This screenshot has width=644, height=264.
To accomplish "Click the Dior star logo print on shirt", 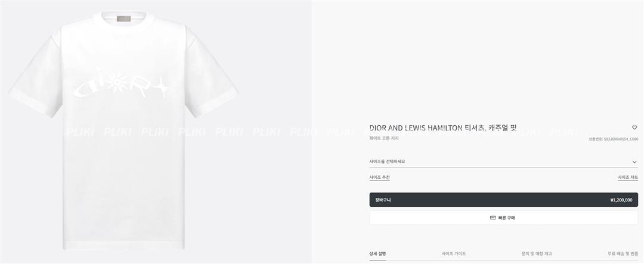I will pos(122,84).
